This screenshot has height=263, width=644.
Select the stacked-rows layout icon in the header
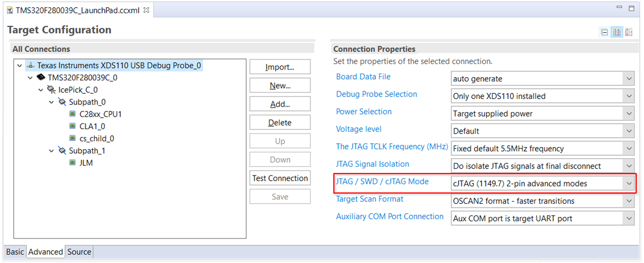[629, 32]
